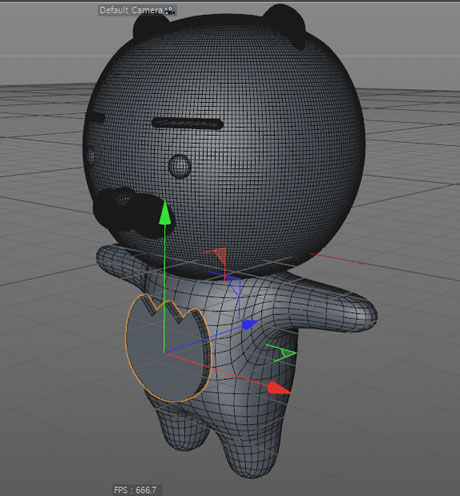Screen dimensions: 460x496
Task: Select the character's small round nose
Action: point(180,166)
